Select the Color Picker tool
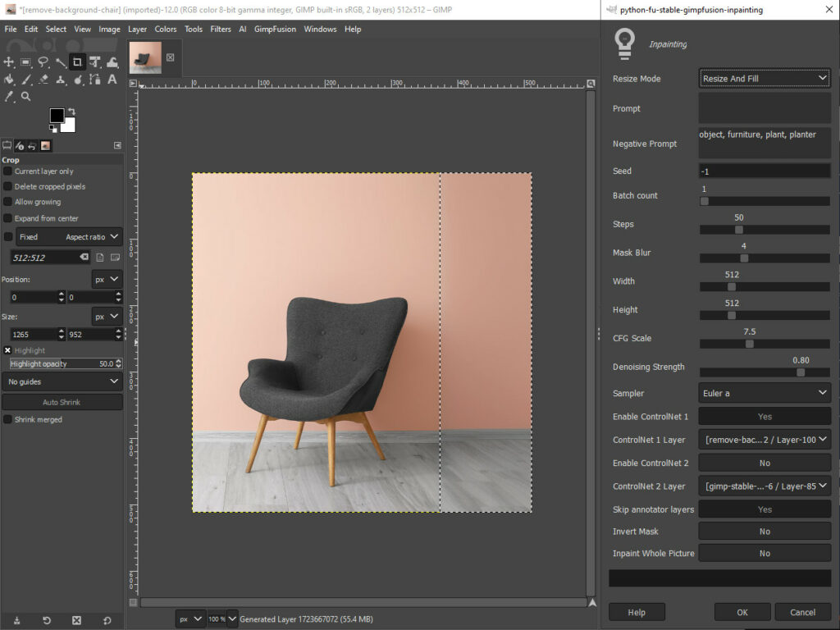This screenshot has width=840, height=630. coord(8,97)
